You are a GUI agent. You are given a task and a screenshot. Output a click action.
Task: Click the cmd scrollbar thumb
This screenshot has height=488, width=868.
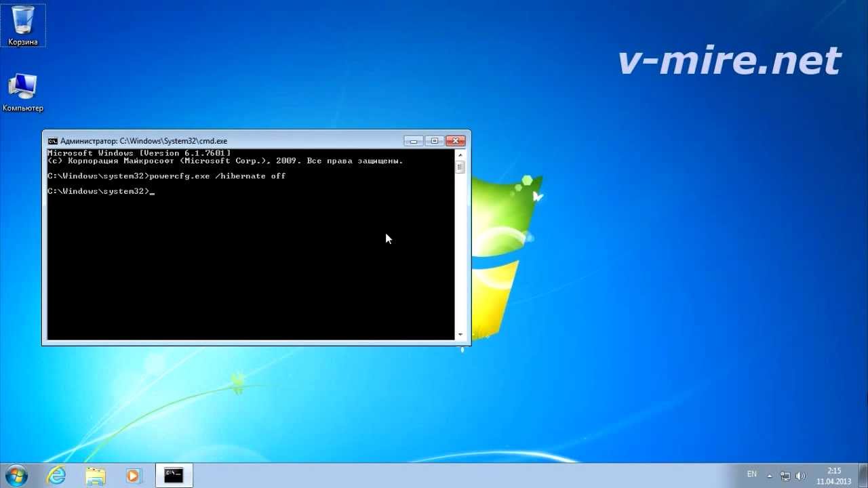pos(460,167)
